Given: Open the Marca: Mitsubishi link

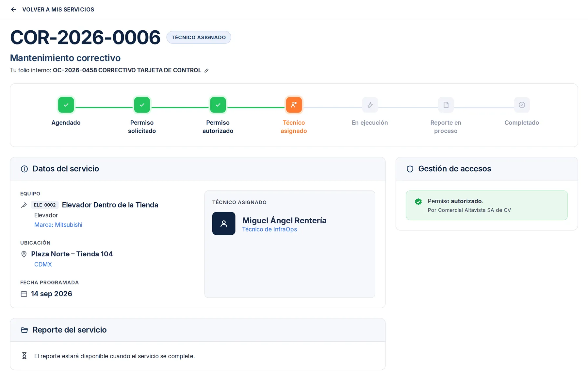Looking at the screenshot, I should pos(58,225).
